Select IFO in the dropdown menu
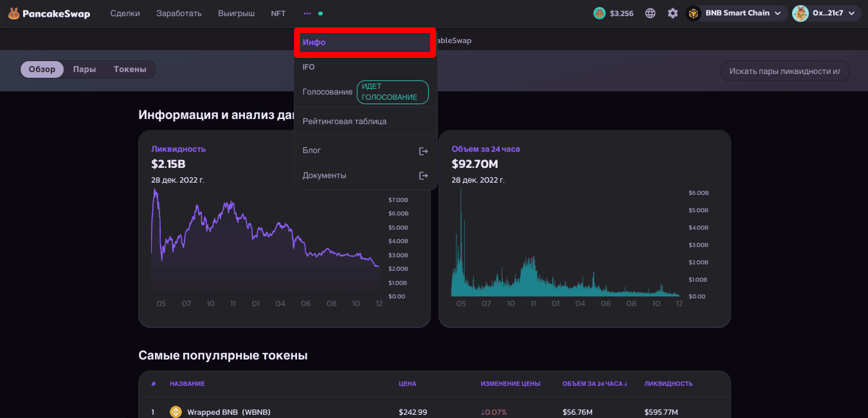868x418 pixels. click(366, 67)
